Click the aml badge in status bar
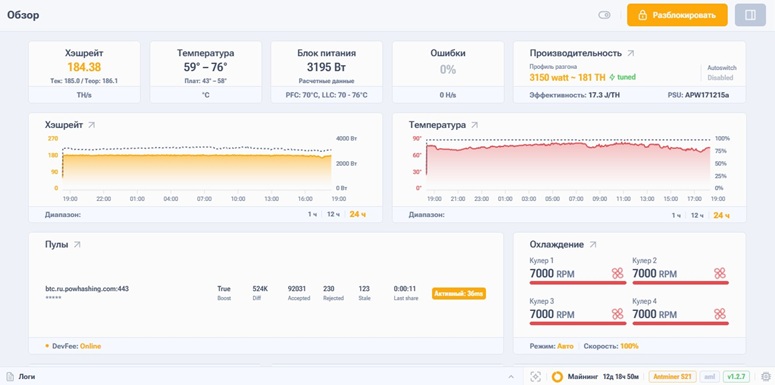The height and width of the screenshot is (385, 775). pyautogui.click(x=710, y=377)
